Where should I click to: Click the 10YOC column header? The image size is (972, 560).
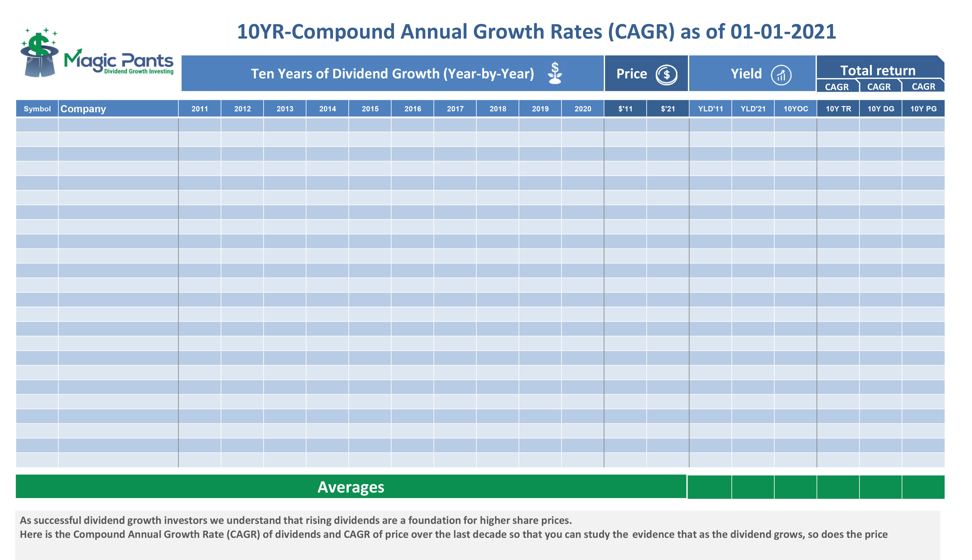pyautogui.click(x=795, y=109)
